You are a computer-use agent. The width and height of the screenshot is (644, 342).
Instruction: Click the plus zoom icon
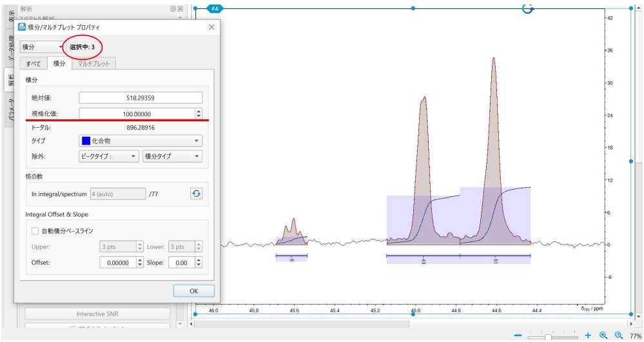click(x=588, y=336)
